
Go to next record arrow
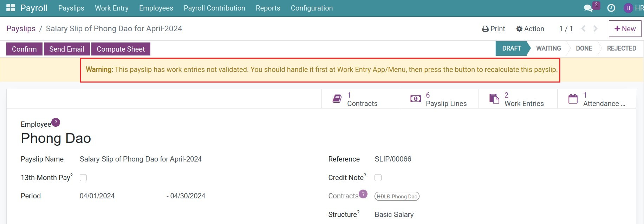point(596,29)
